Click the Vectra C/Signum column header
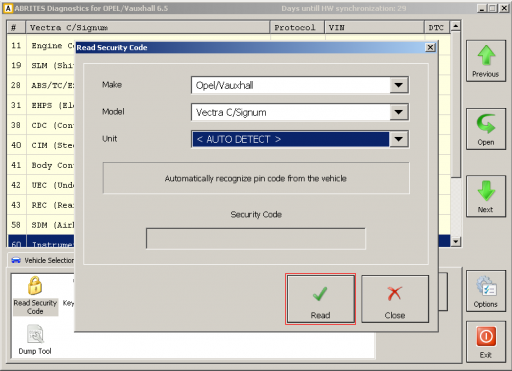 click(148, 27)
